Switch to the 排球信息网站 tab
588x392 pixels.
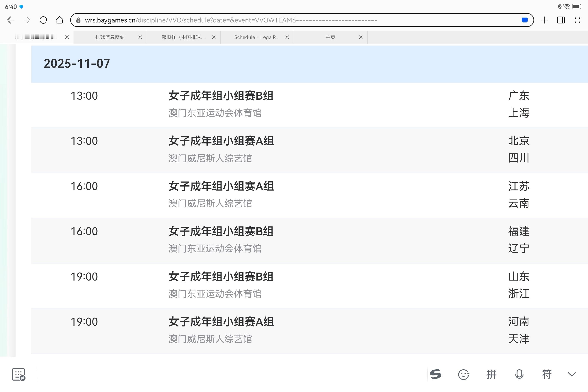pos(110,37)
